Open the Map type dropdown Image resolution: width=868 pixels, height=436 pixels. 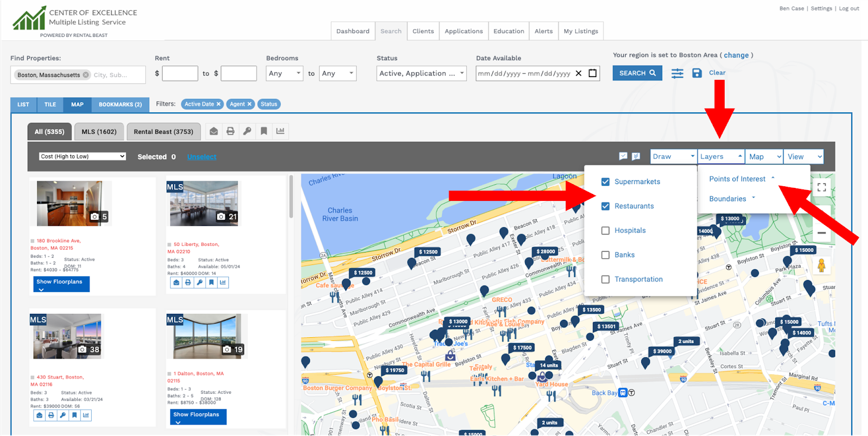pyautogui.click(x=764, y=156)
